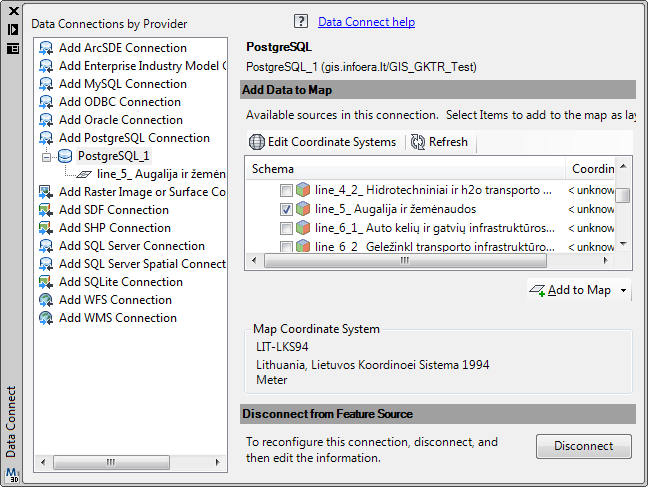Viewport: 648px width, 487px height.
Task: Select Add WFS Connection entry
Action: [x=115, y=300]
